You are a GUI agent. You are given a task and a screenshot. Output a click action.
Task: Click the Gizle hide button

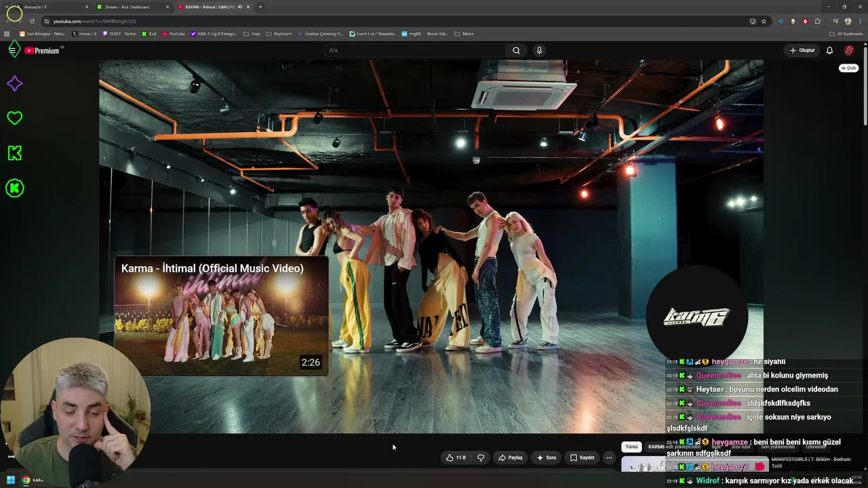click(x=848, y=68)
